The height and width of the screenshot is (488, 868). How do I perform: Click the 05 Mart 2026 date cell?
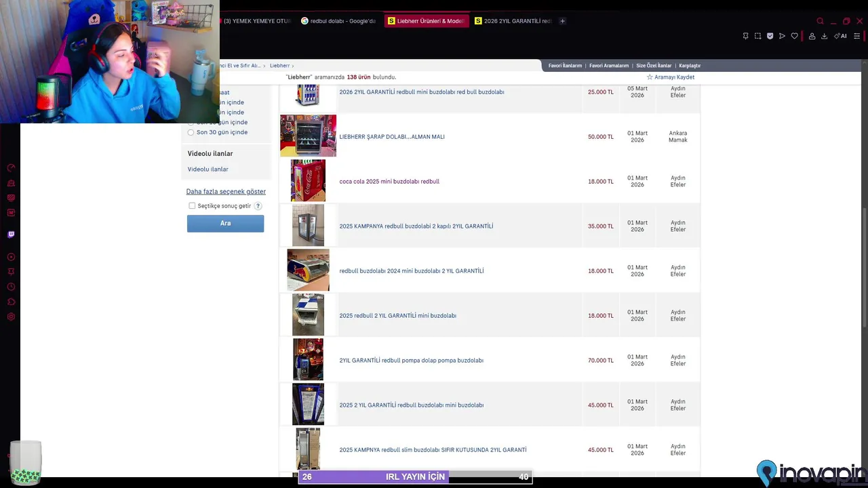[x=637, y=92]
